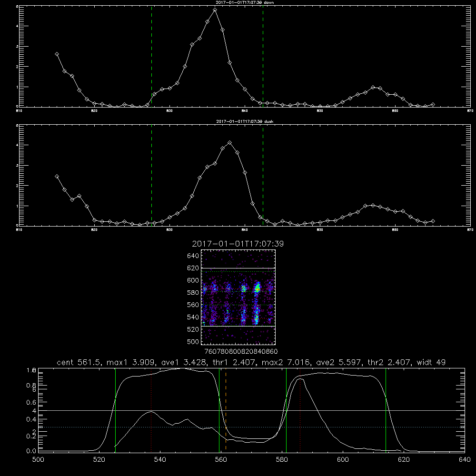Click the red dotted line near 537 in bottom plot

click(151, 410)
